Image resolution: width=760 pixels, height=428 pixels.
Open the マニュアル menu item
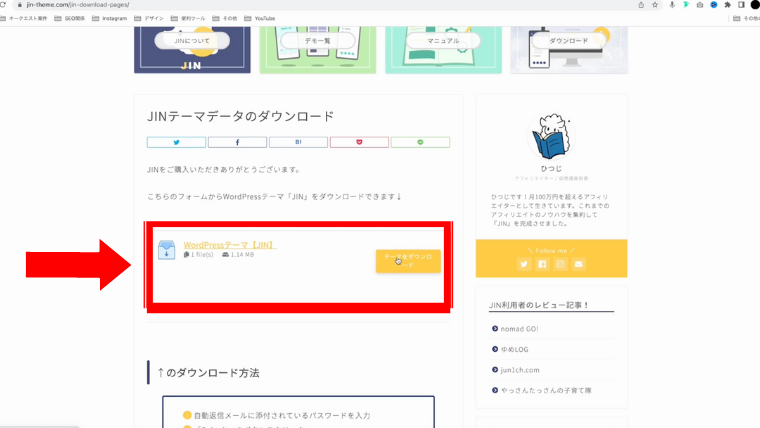point(442,41)
